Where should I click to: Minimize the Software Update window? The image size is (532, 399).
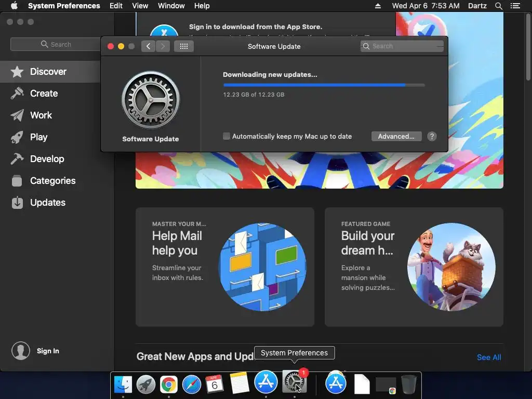121,46
